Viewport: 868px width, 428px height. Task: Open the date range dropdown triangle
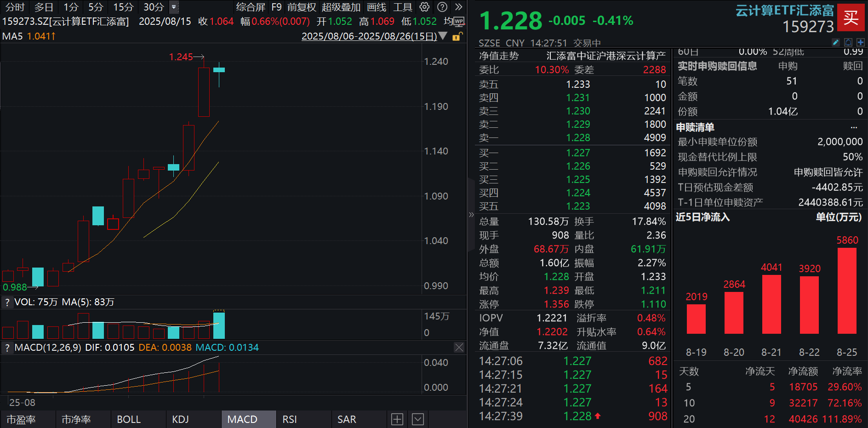pos(443,36)
